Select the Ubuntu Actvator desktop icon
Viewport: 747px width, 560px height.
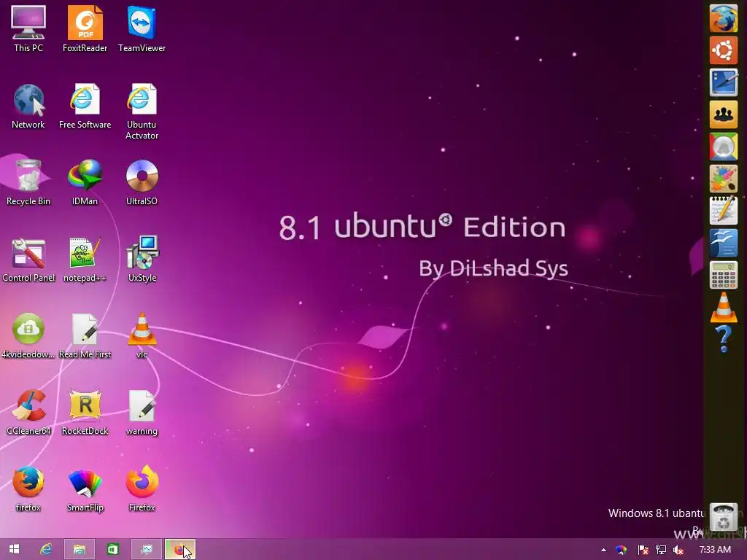[142, 111]
